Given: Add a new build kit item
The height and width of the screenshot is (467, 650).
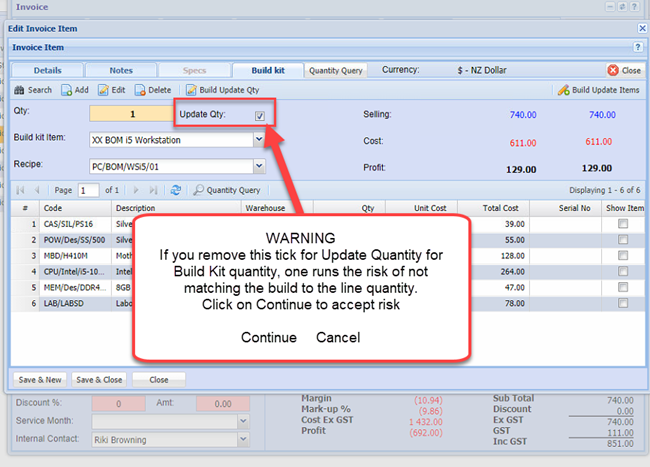Looking at the screenshot, I should click(x=75, y=90).
